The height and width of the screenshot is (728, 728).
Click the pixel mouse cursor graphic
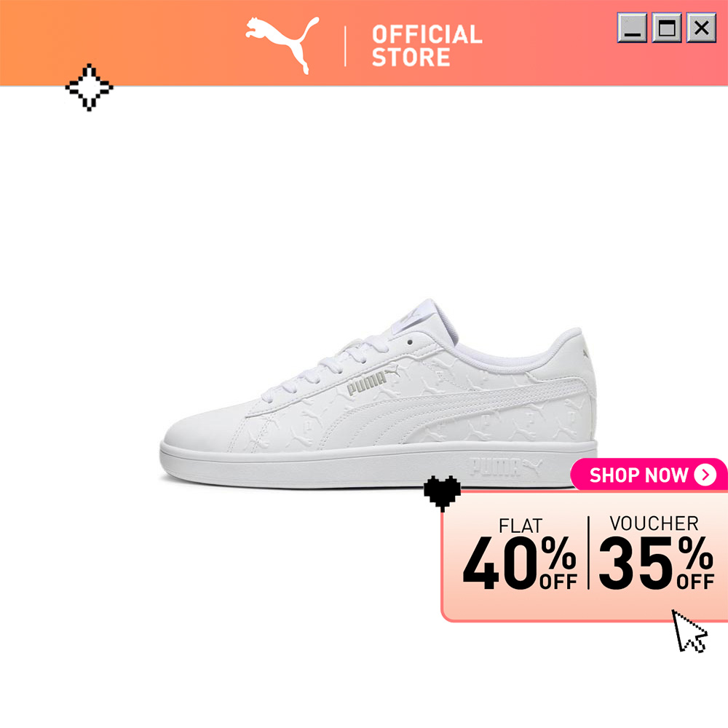coord(689,631)
